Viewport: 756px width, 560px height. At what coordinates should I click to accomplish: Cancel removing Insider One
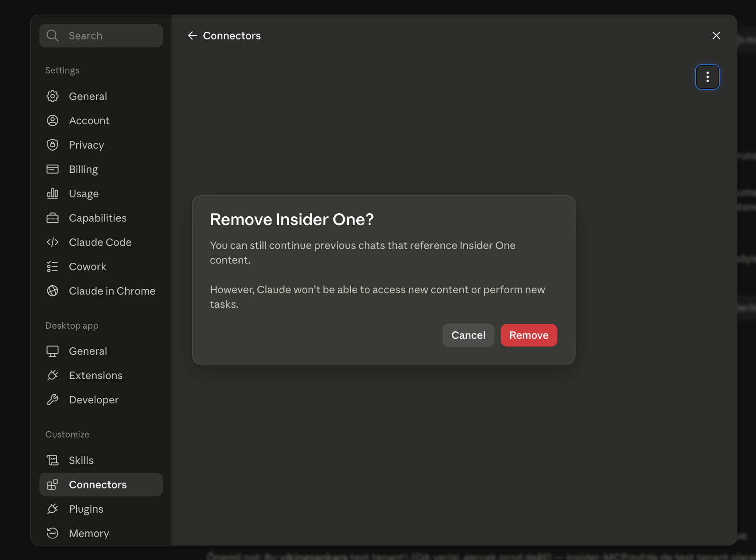click(468, 335)
